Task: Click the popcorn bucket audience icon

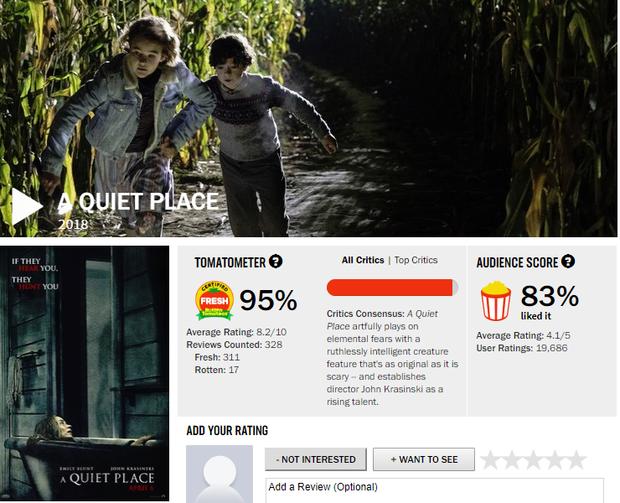Action: point(495,301)
